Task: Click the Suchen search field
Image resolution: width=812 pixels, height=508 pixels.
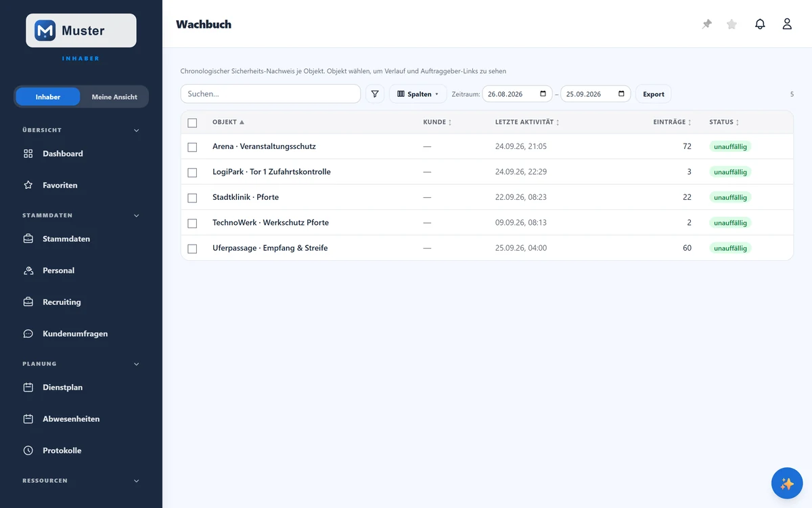Action: [271, 94]
